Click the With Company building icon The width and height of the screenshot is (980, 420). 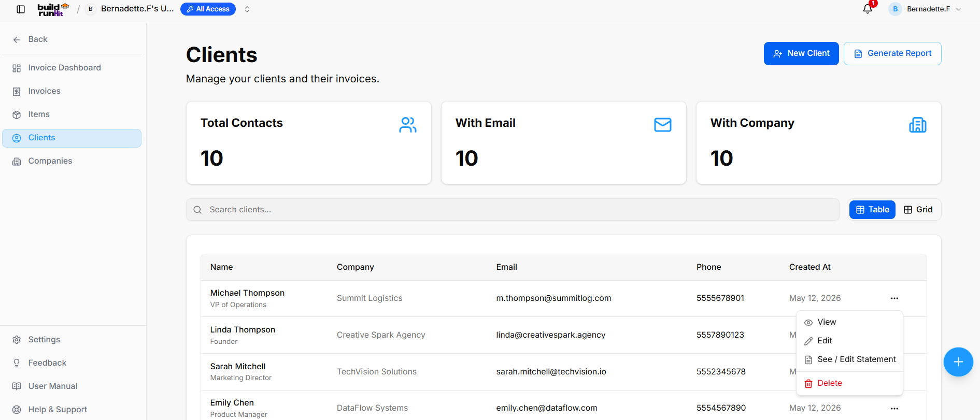point(918,125)
